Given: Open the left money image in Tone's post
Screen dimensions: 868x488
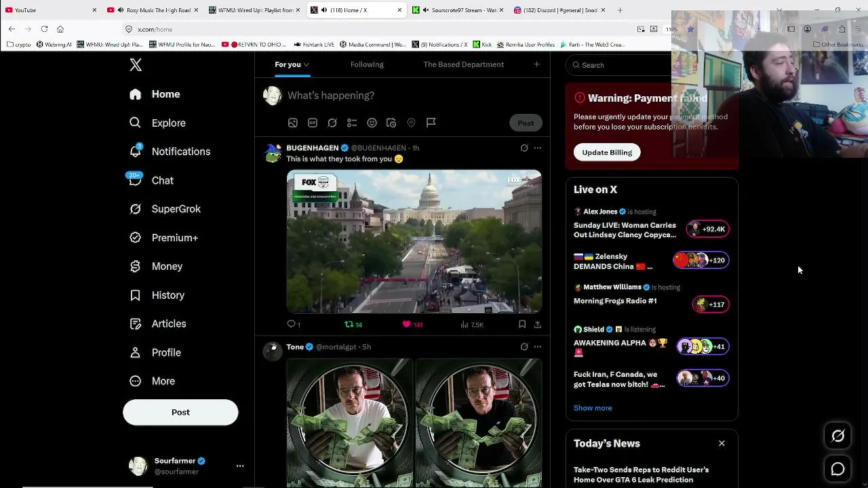Looking at the screenshot, I should point(350,423).
